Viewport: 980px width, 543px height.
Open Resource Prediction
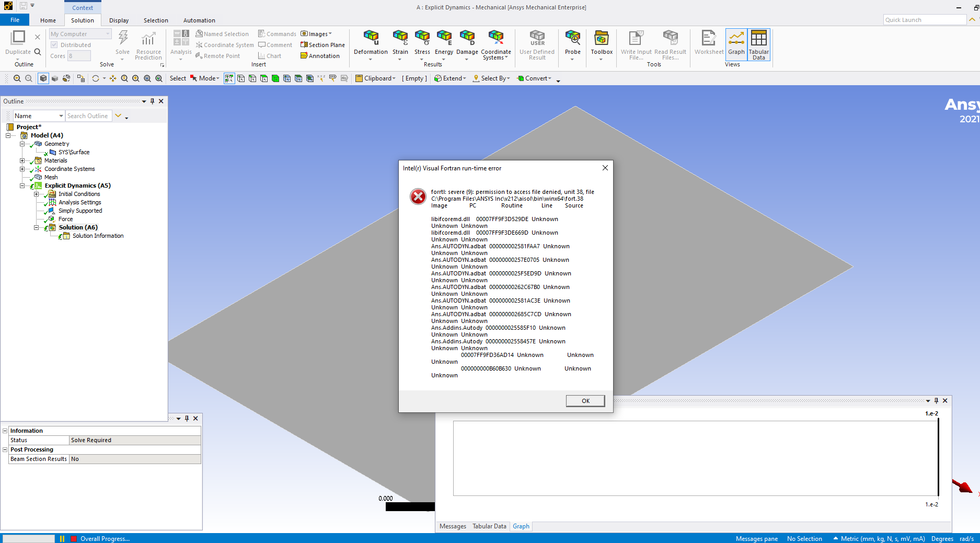148,44
